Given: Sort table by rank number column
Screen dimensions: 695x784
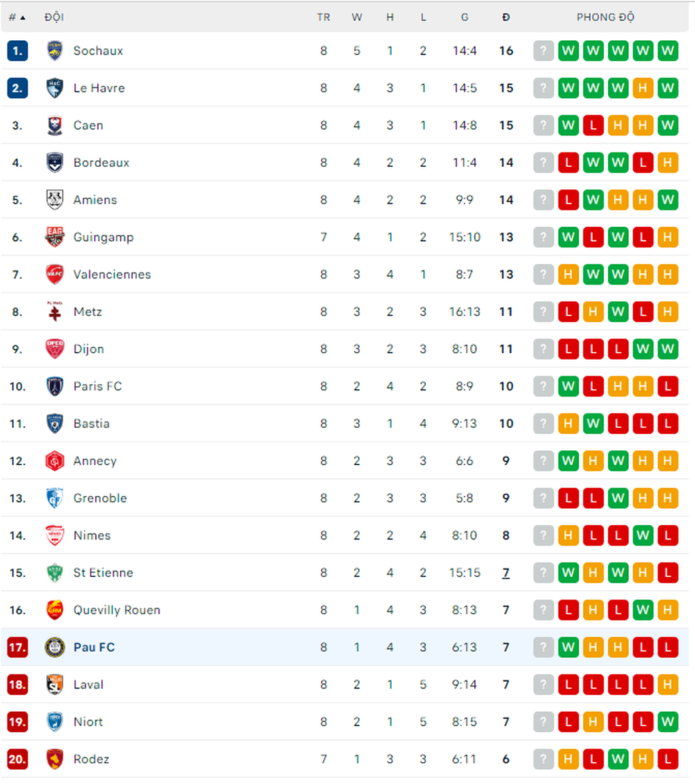Looking at the screenshot, I should tap(17, 18).
